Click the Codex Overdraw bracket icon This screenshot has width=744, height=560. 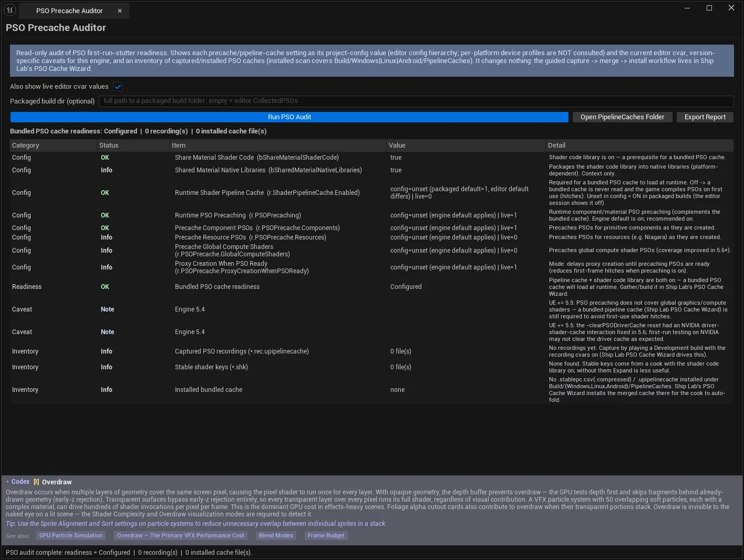pyautogui.click(x=36, y=482)
